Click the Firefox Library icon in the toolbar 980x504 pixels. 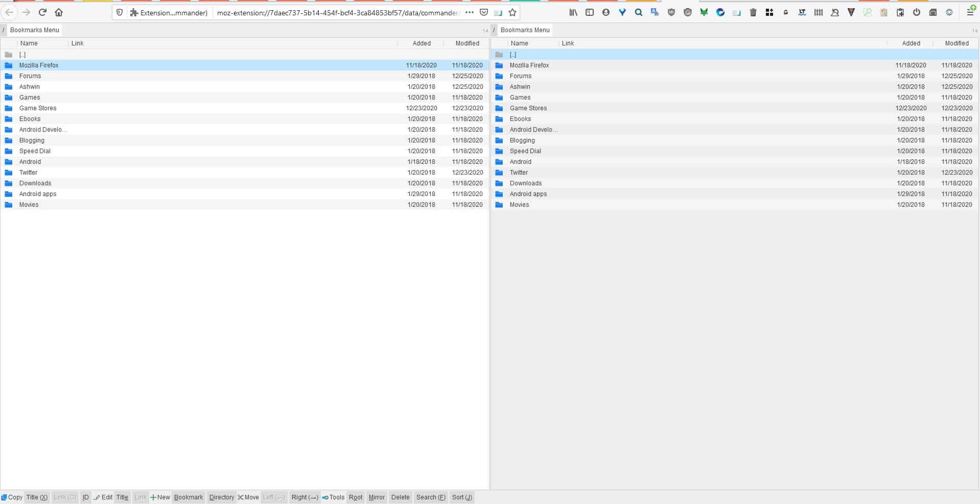coord(573,12)
